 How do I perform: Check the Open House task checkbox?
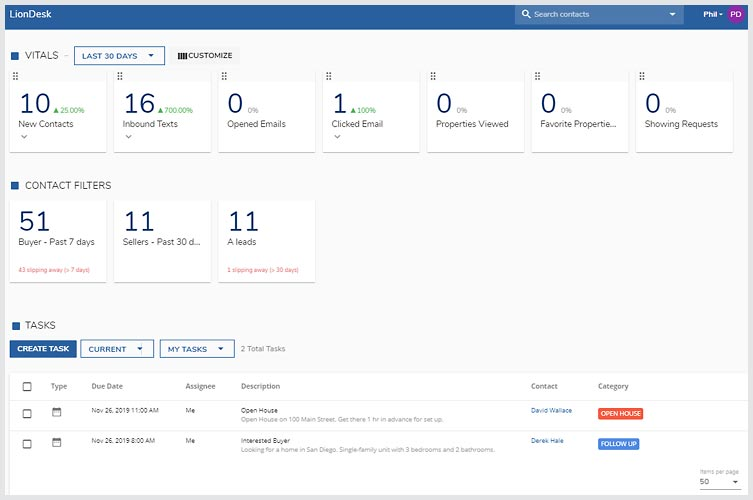[27, 413]
